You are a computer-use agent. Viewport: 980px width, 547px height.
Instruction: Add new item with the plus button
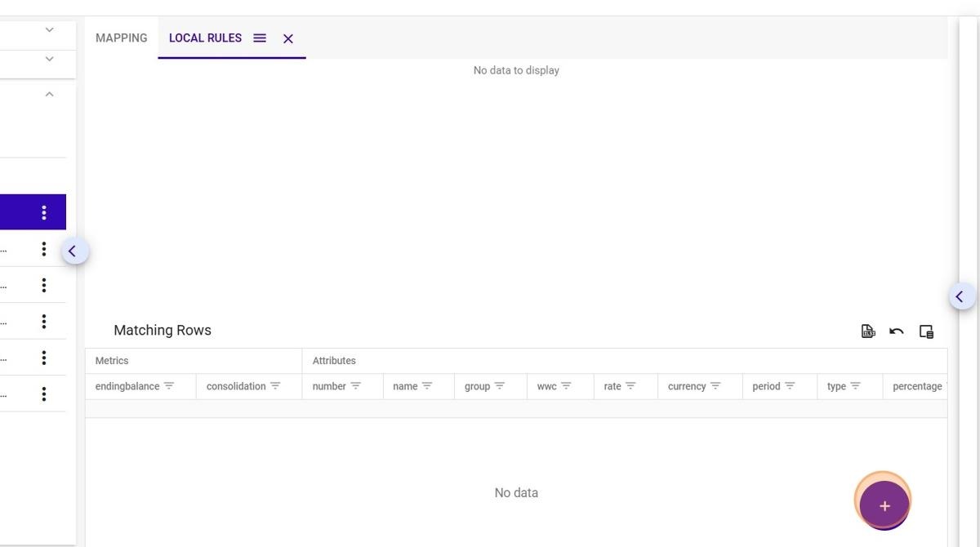pyautogui.click(x=884, y=505)
